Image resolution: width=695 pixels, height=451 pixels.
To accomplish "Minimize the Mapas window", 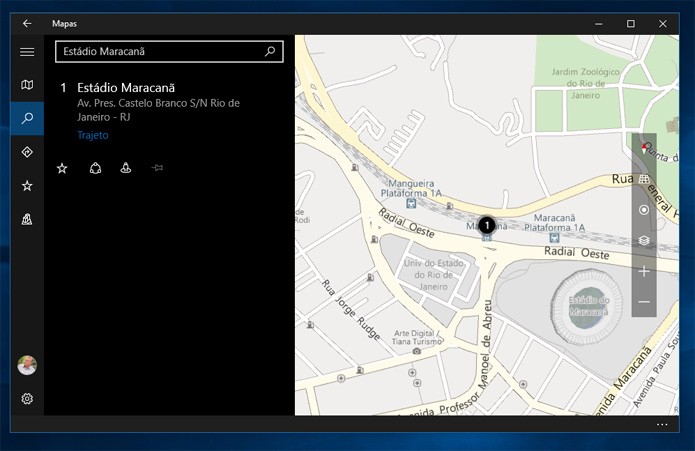I will tap(599, 23).
